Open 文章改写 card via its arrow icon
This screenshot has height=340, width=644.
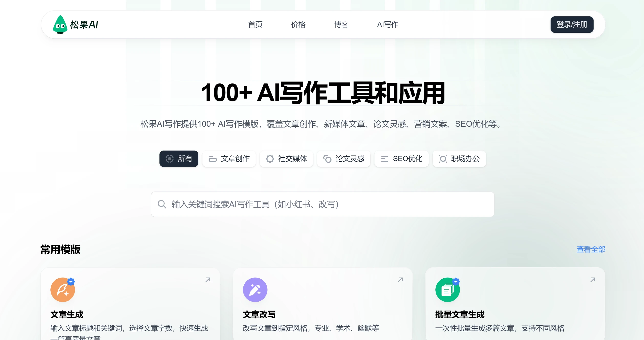[x=400, y=280]
